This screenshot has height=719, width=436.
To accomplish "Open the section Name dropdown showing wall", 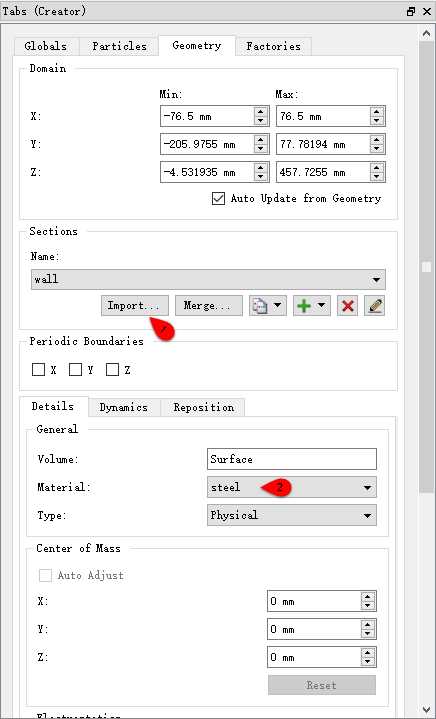I will pos(208,279).
